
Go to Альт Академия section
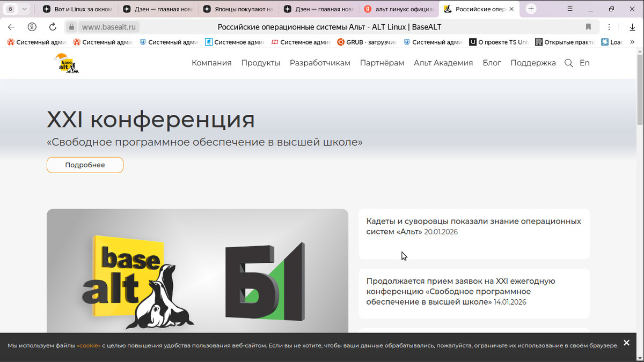pos(443,63)
